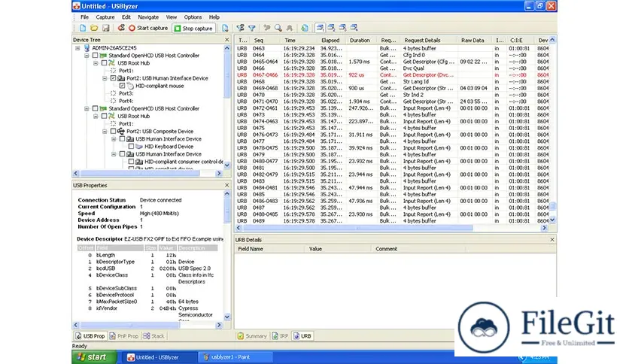Collapse USB Human Interface Device above HID Keyboard
Viewport: 629px width, 364px height.
point(114,139)
